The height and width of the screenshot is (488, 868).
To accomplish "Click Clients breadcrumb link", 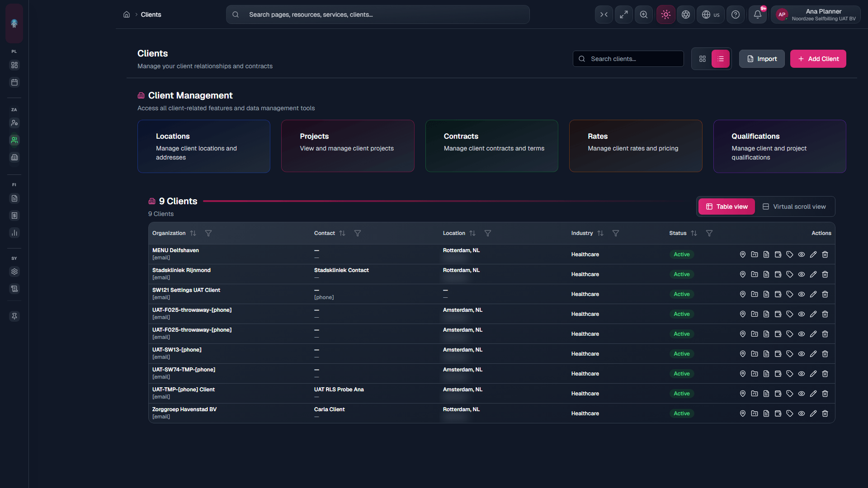I will pos(151,14).
